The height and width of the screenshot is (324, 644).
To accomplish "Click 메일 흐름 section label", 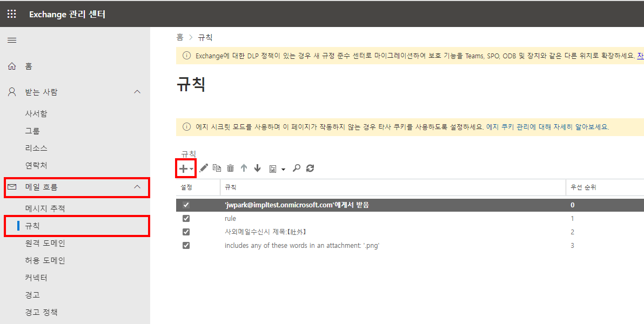I will [41, 187].
